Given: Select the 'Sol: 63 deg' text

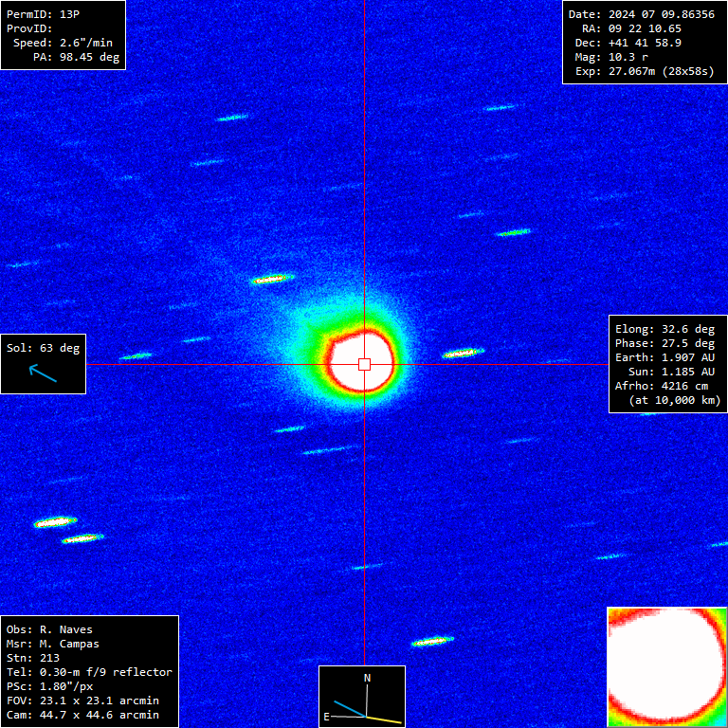Looking at the screenshot, I should tap(44, 348).
